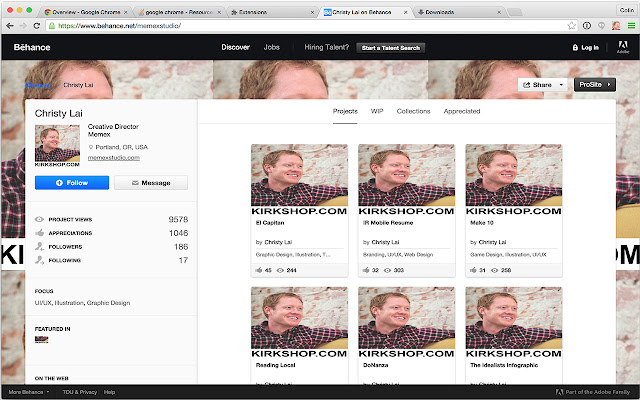Click the browser address bar

pyautogui.click(x=310, y=26)
